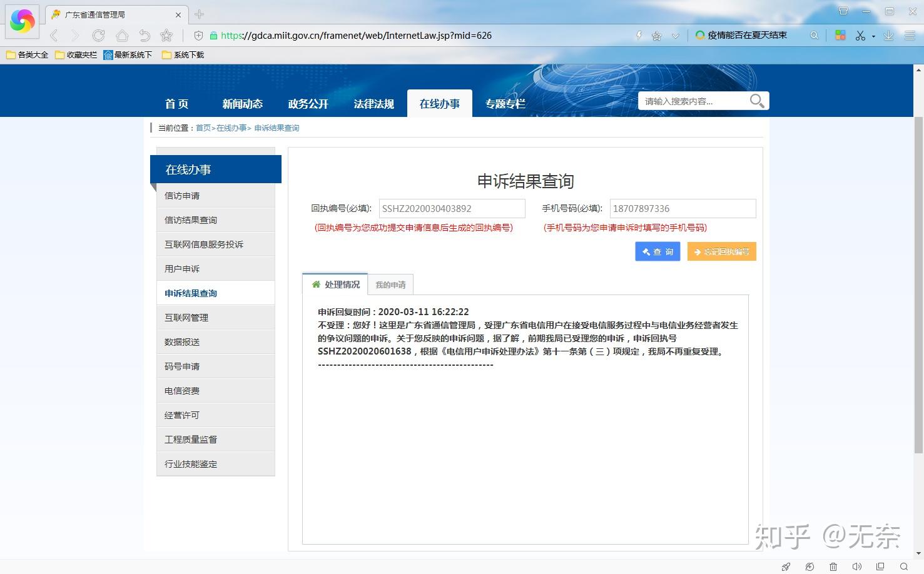Reload the page with the refresh icon

coord(98,36)
